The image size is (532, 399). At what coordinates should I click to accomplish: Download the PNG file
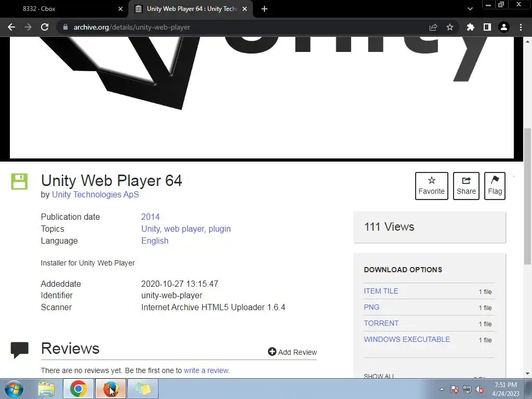click(371, 307)
